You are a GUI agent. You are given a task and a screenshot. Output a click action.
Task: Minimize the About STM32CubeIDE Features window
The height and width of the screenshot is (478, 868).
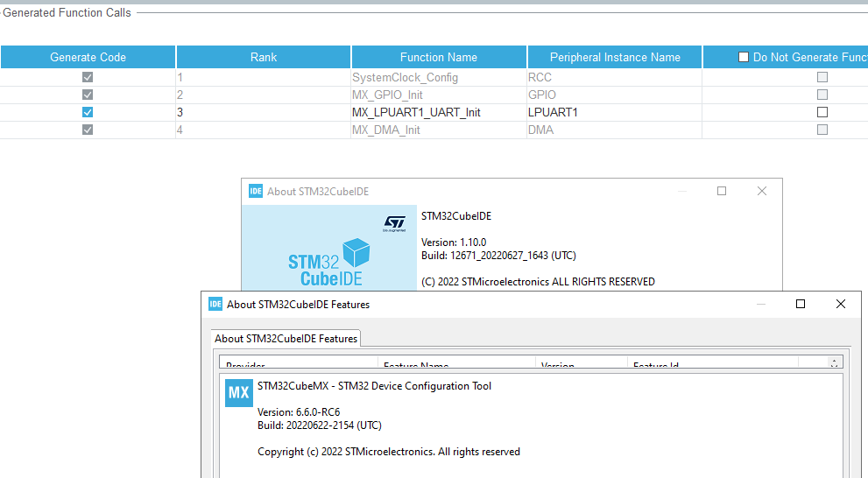(761, 304)
